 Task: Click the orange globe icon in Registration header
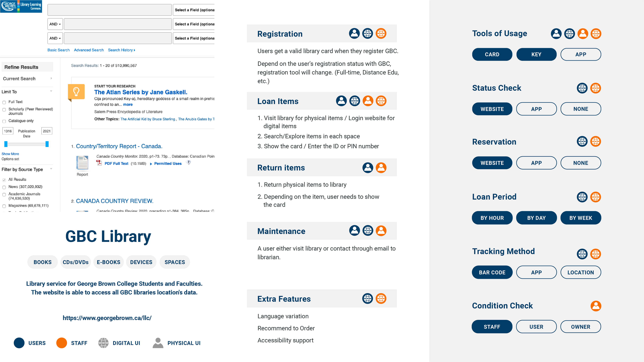tap(381, 34)
